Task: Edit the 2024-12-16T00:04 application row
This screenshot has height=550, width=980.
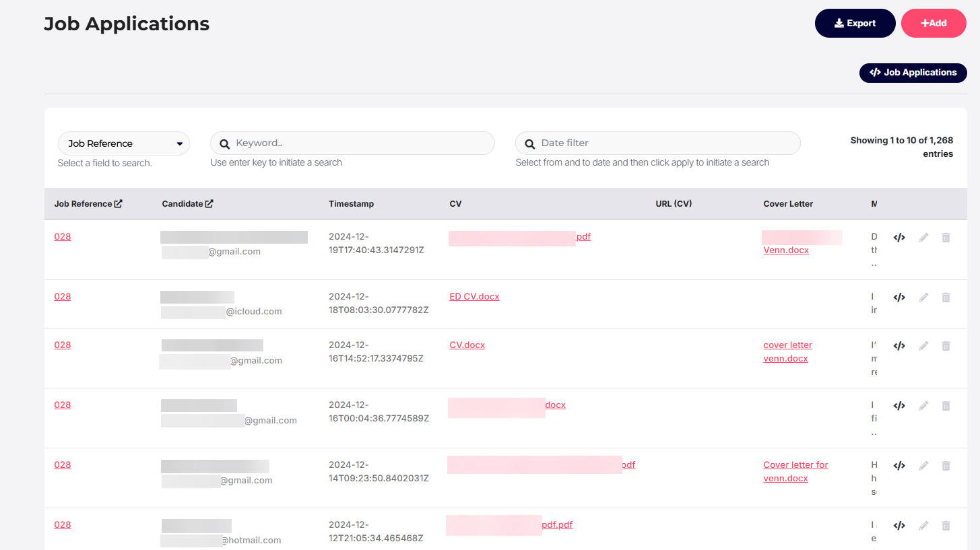Action: [923, 406]
